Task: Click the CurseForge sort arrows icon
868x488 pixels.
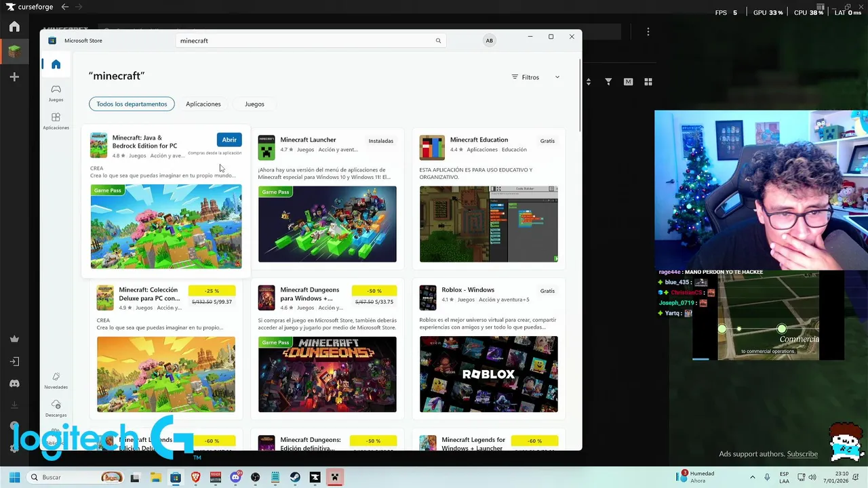Action: [x=588, y=81]
